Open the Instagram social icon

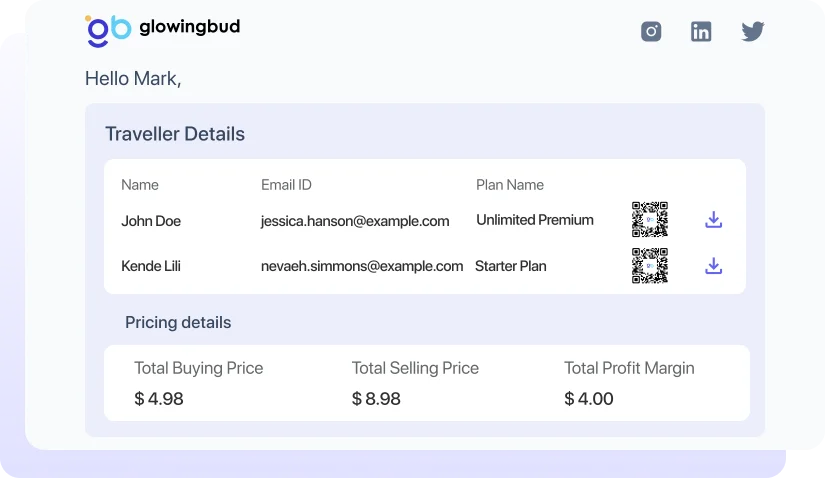click(x=651, y=31)
